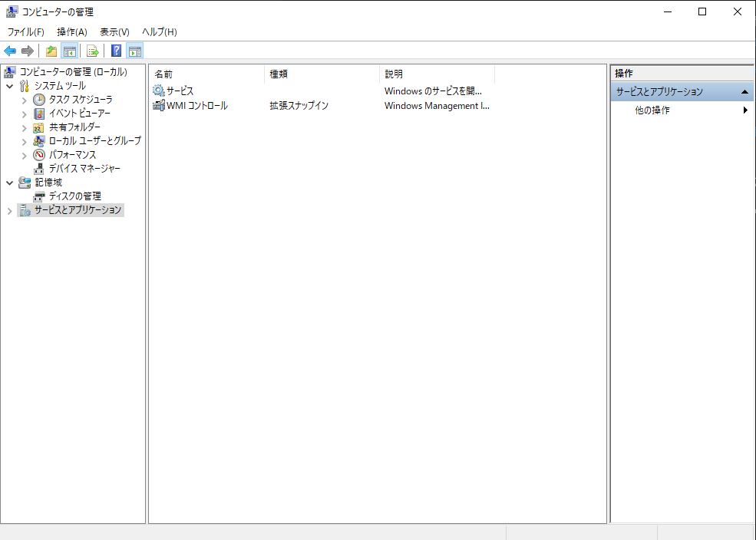
Task: Click the ローカル ユーザーとグループ icon
Action: (39, 141)
